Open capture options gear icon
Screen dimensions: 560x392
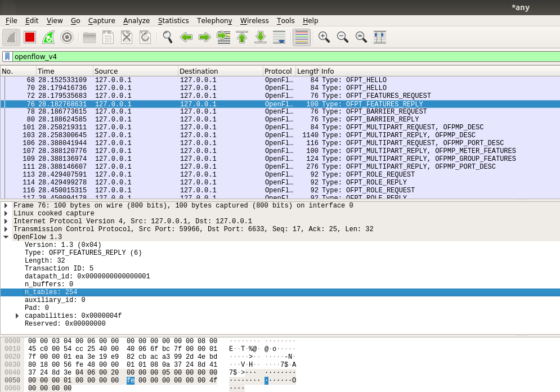67,37
